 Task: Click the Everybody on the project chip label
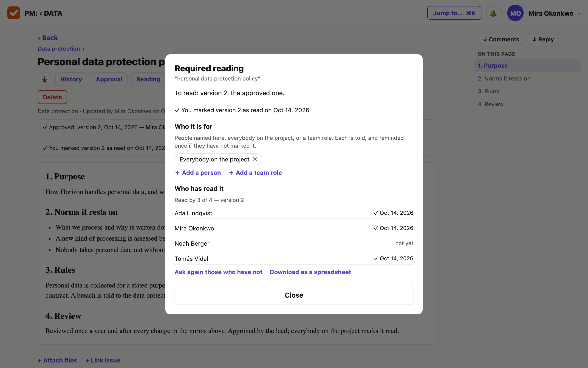point(214,159)
